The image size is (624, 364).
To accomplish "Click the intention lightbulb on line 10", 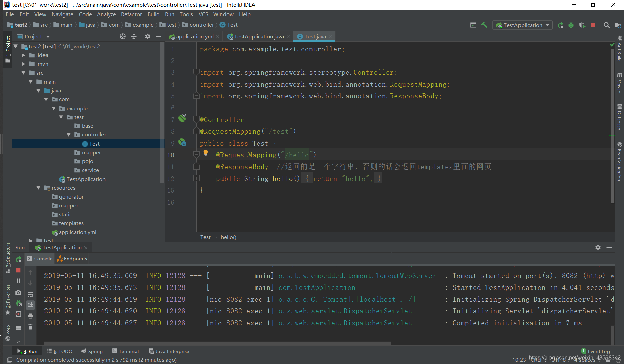I will 206,153.
